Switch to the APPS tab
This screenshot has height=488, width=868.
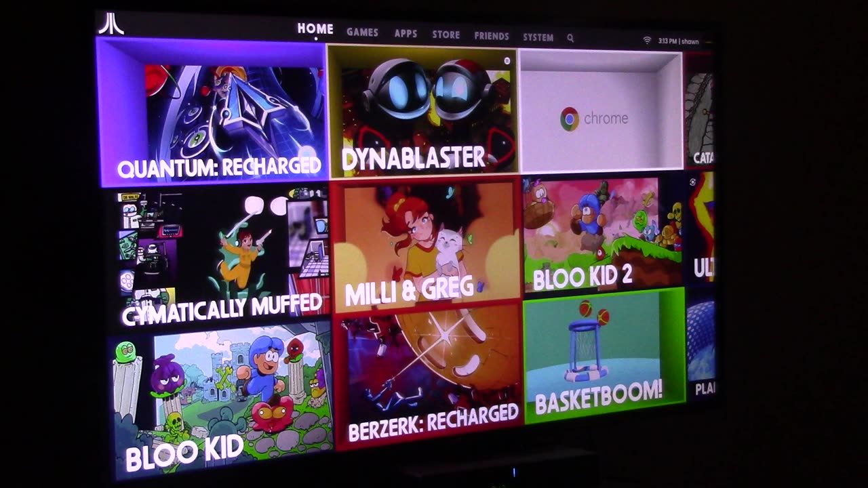(x=406, y=33)
